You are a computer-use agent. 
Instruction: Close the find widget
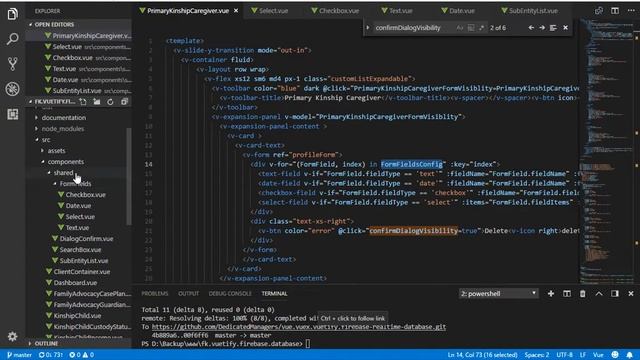[565, 28]
